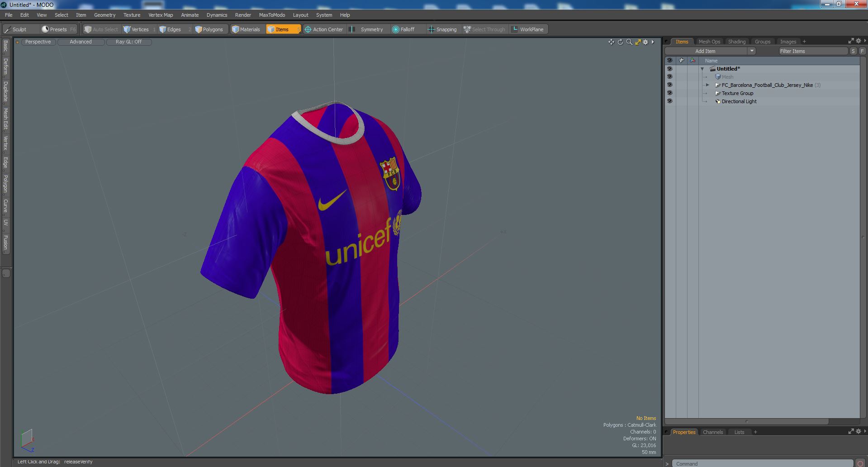The height and width of the screenshot is (467, 868).
Task: Click the Add Item button
Action: [x=706, y=51]
